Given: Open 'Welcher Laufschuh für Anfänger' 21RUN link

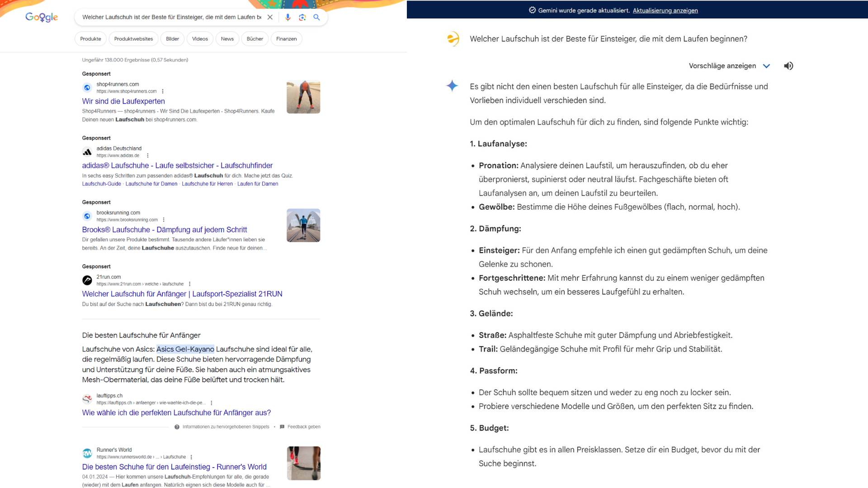Looking at the screenshot, I should (x=182, y=294).
